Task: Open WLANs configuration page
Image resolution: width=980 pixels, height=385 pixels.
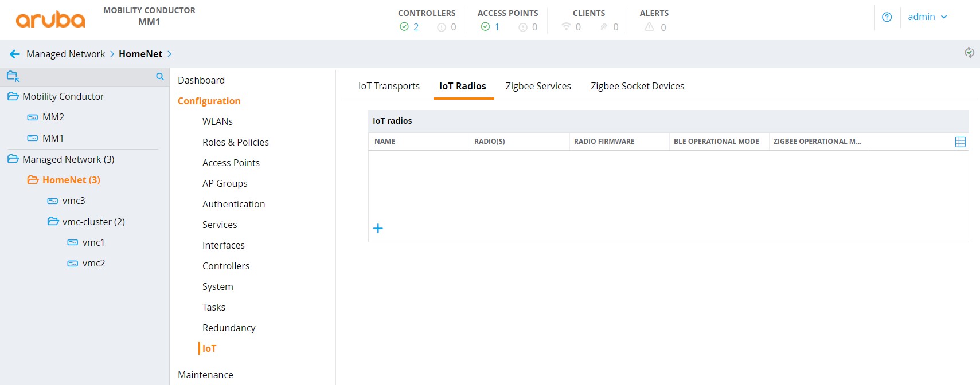Action: 217,121
